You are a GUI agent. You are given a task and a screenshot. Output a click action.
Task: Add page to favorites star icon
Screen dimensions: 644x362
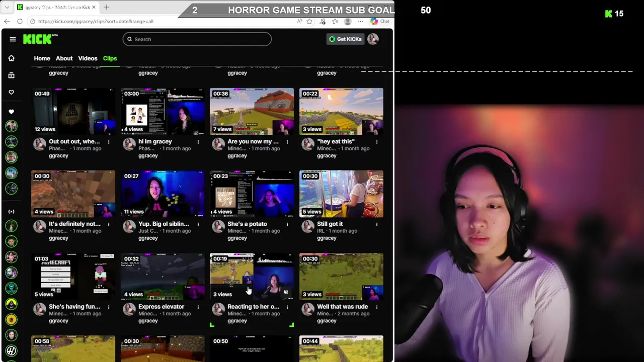(309, 21)
